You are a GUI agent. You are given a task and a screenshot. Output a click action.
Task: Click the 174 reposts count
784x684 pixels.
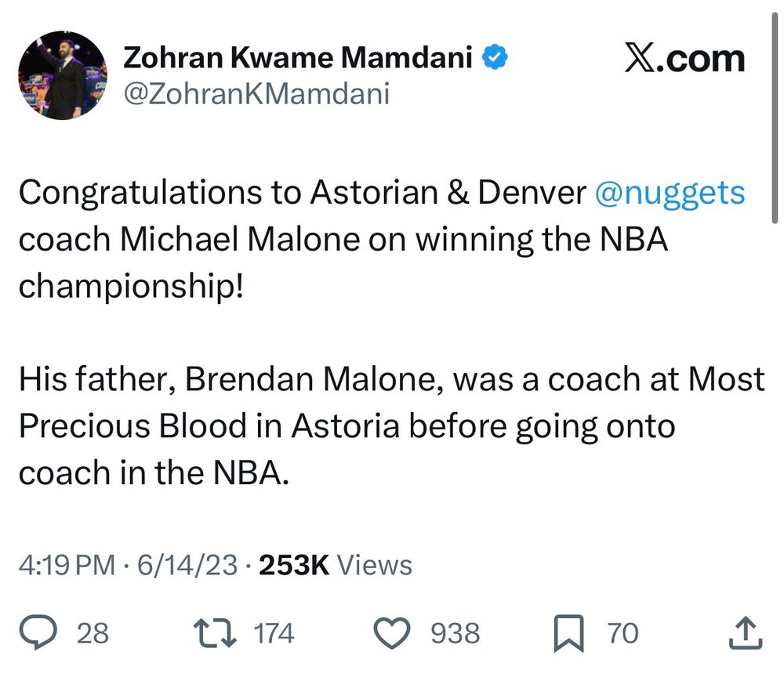(274, 633)
